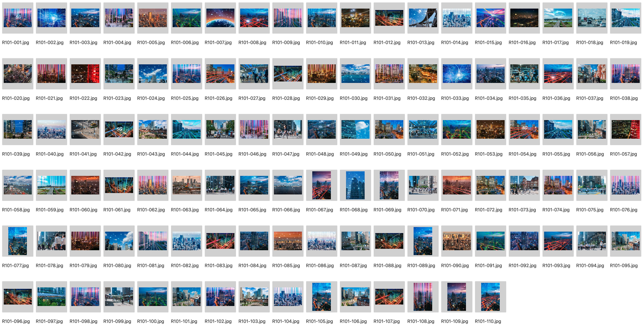Select the label R101-061.jpg

(x=117, y=210)
